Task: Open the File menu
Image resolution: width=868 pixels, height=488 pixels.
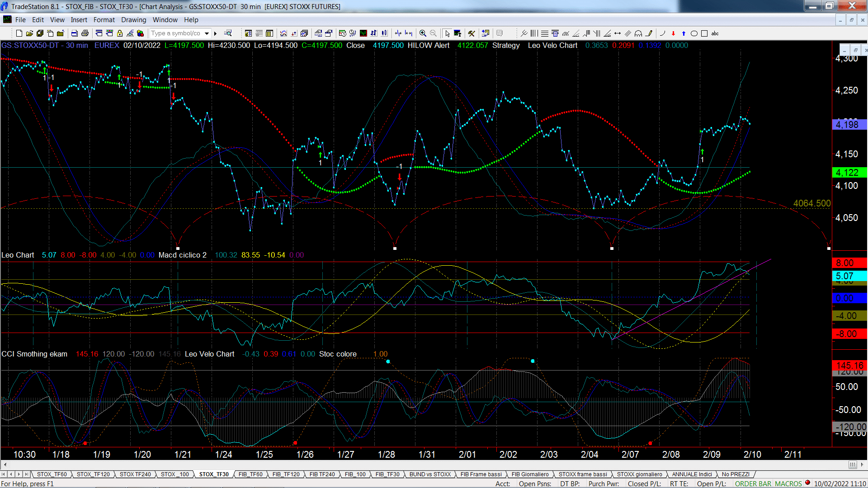Action: [20, 20]
